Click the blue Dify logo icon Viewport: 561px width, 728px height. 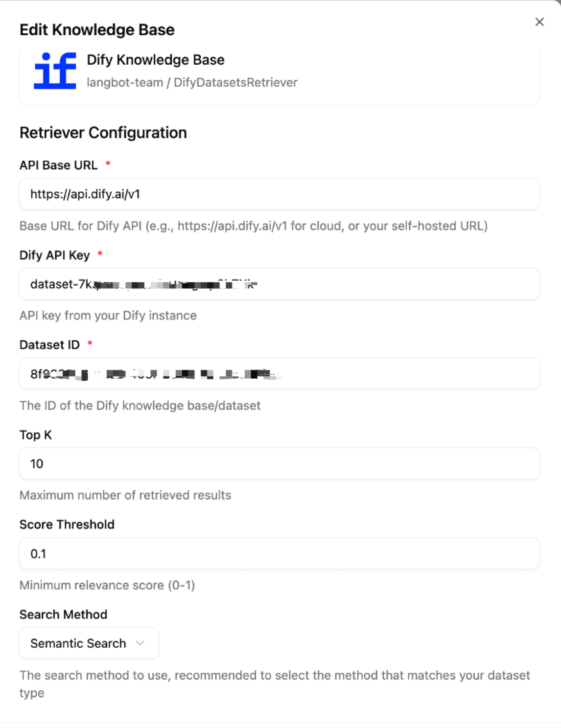point(55,71)
